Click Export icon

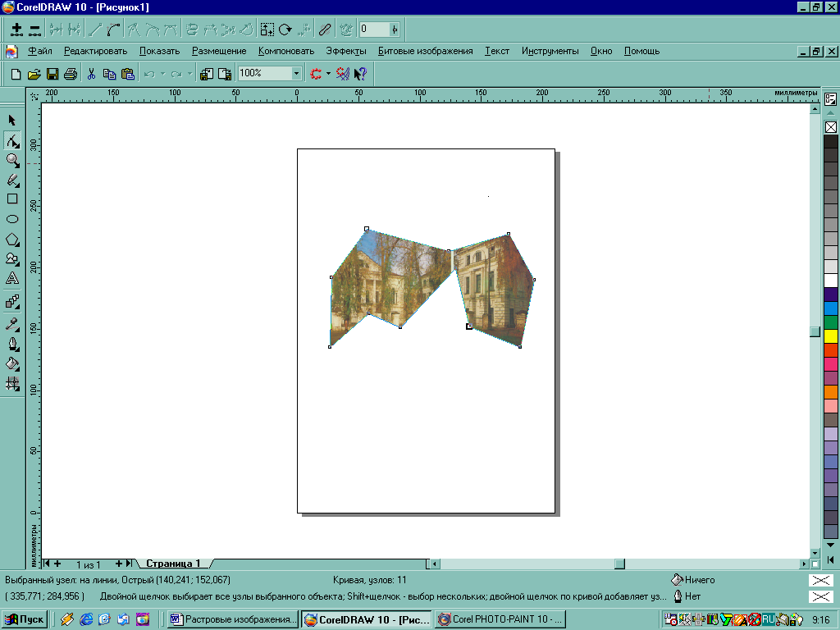(x=225, y=74)
